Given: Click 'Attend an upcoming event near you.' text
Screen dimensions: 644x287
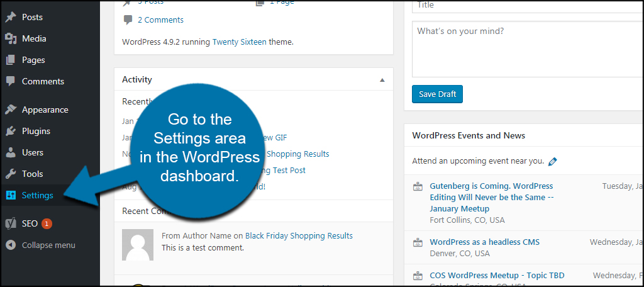Looking at the screenshot, I should (x=479, y=161).
